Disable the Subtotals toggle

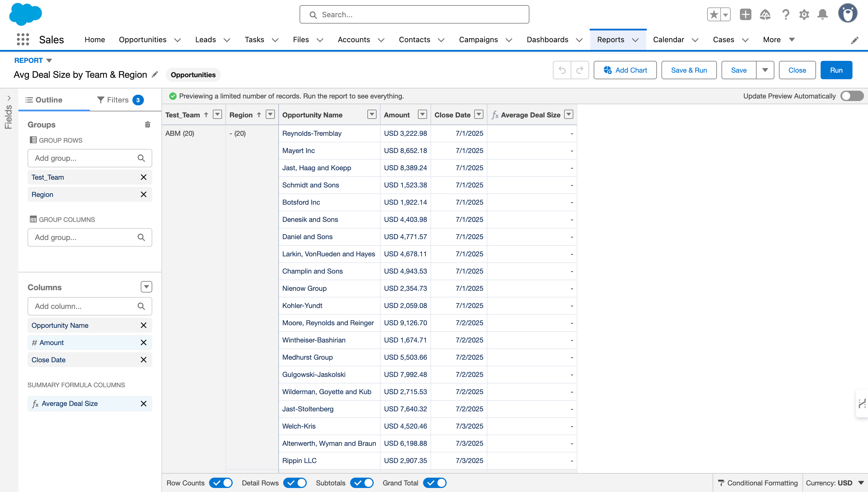click(361, 483)
